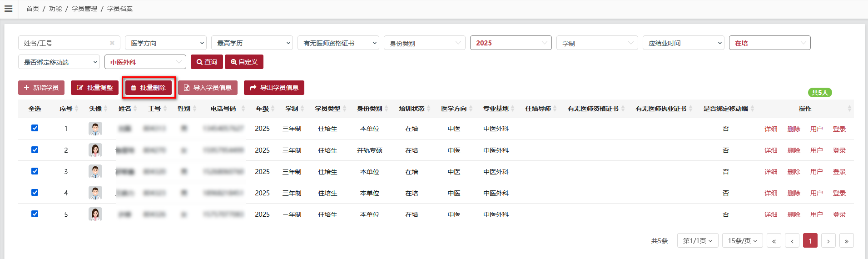The image size is (868, 259).
Task: Open the 医学方向 dropdown filter
Action: pos(166,43)
